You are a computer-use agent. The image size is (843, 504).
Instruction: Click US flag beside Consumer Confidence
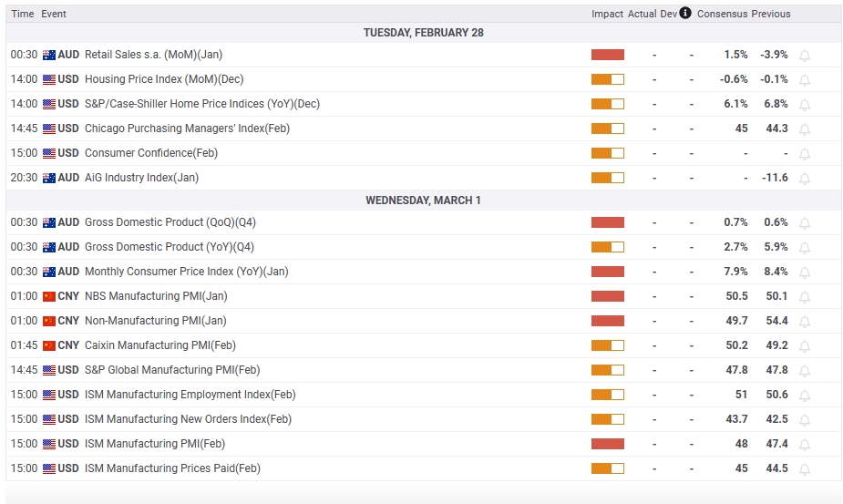[x=49, y=153]
